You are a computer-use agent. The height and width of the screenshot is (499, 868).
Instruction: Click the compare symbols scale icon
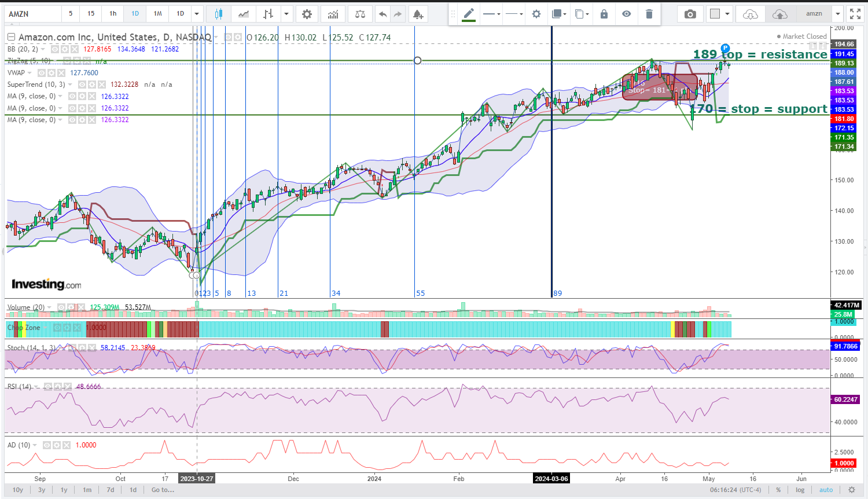(x=360, y=14)
